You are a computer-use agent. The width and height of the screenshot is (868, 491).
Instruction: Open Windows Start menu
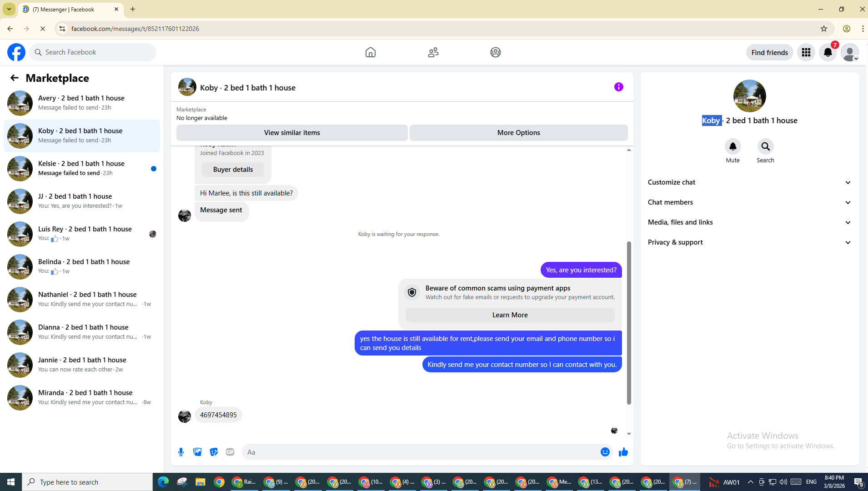pos(11,482)
